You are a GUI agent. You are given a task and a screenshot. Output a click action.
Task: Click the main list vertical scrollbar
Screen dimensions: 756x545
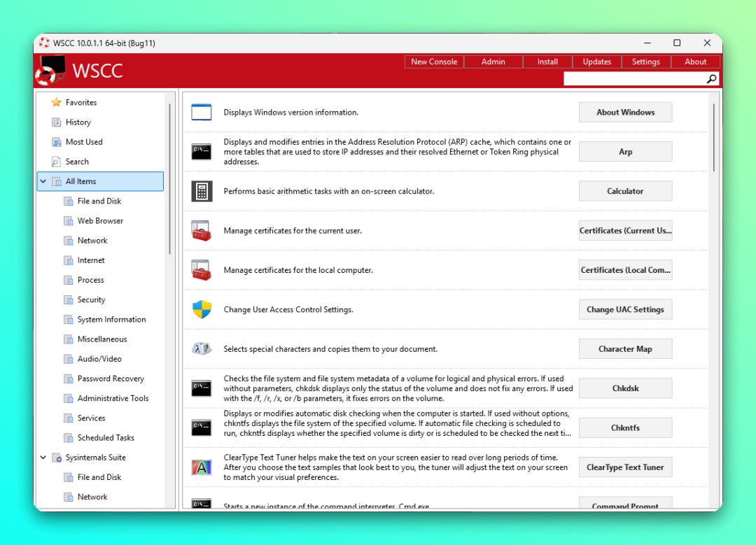(714, 137)
